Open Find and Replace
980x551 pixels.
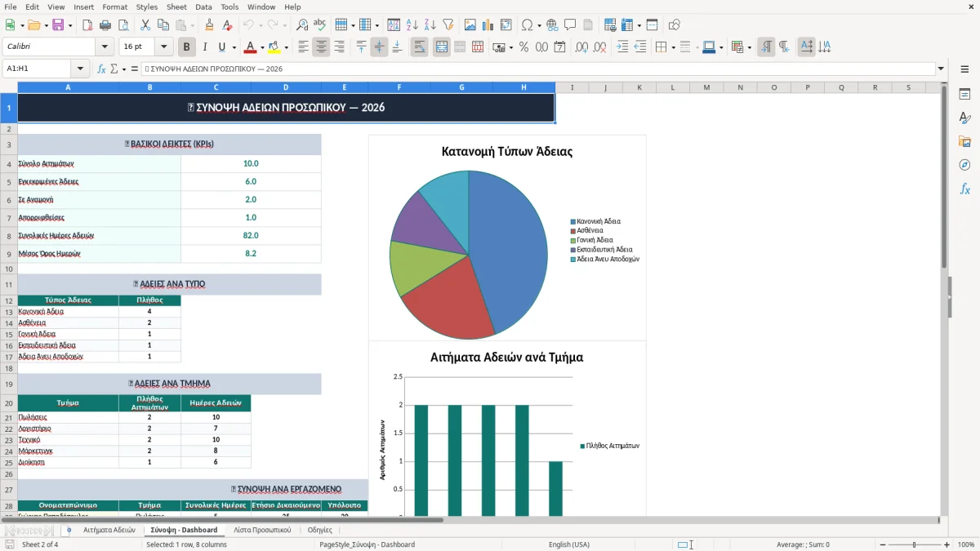301,25
